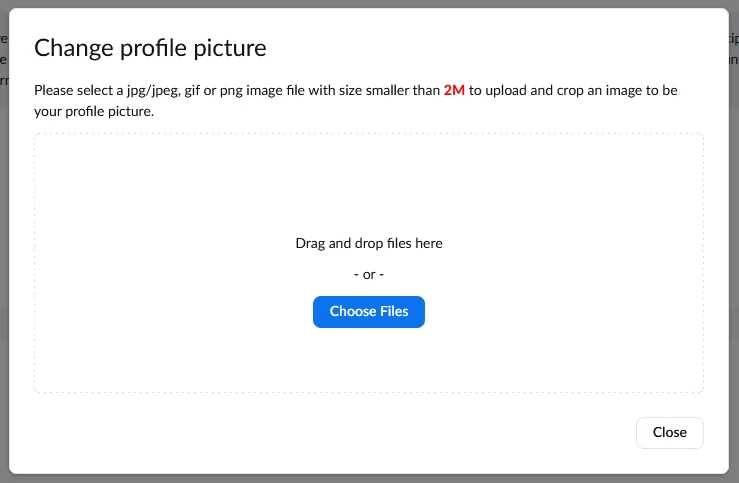Close the Change profile picture dialog
The image size is (739, 483).
(x=669, y=433)
